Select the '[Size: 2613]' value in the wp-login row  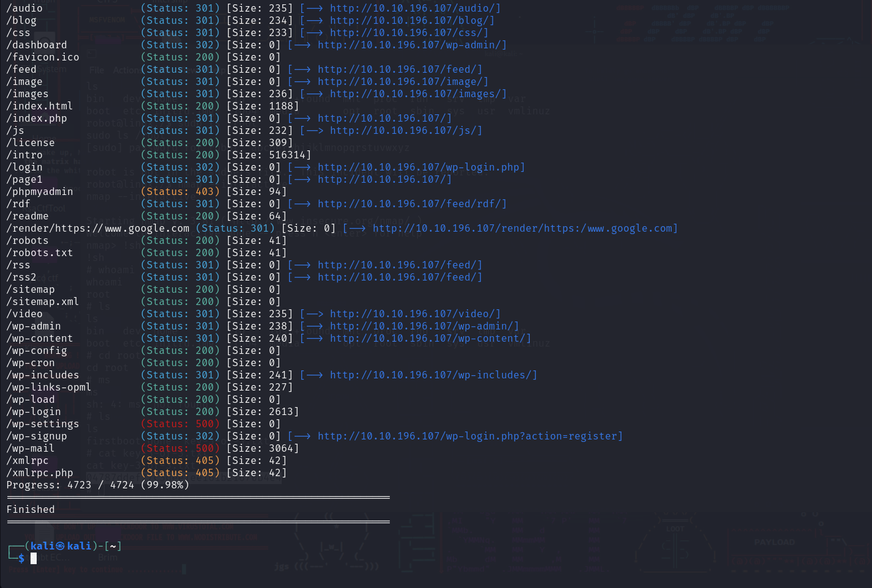tap(263, 411)
